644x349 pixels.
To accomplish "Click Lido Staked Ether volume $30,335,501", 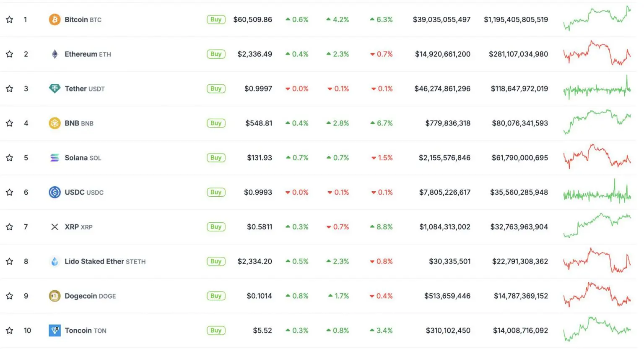I will tap(449, 261).
